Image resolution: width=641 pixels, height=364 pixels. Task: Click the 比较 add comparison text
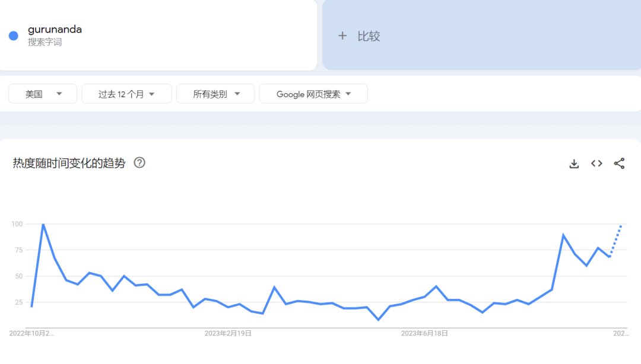click(369, 36)
